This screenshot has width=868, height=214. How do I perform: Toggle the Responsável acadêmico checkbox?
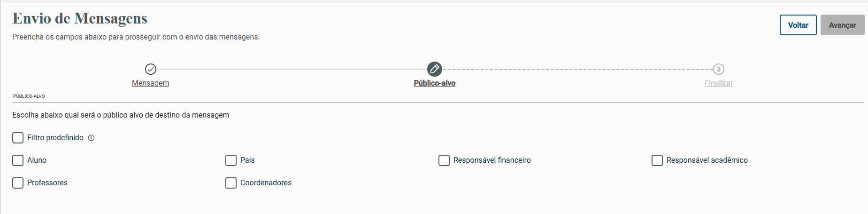(657, 160)
